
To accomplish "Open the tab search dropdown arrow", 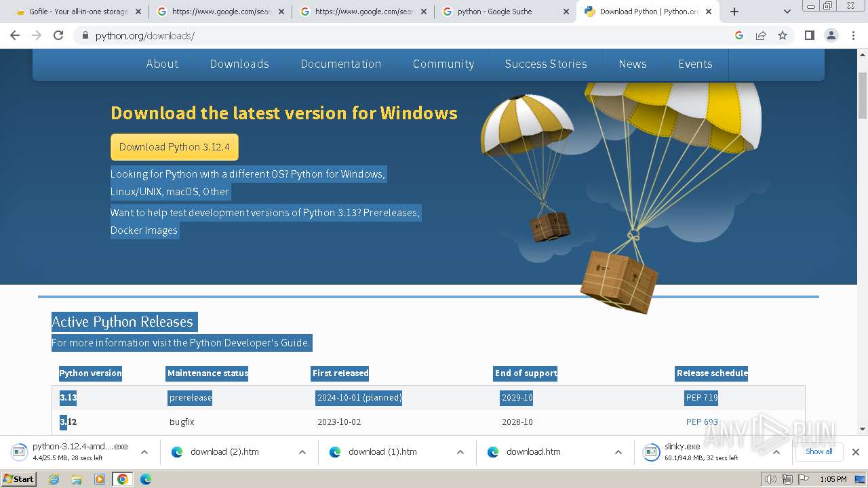I will click(787, 12).
